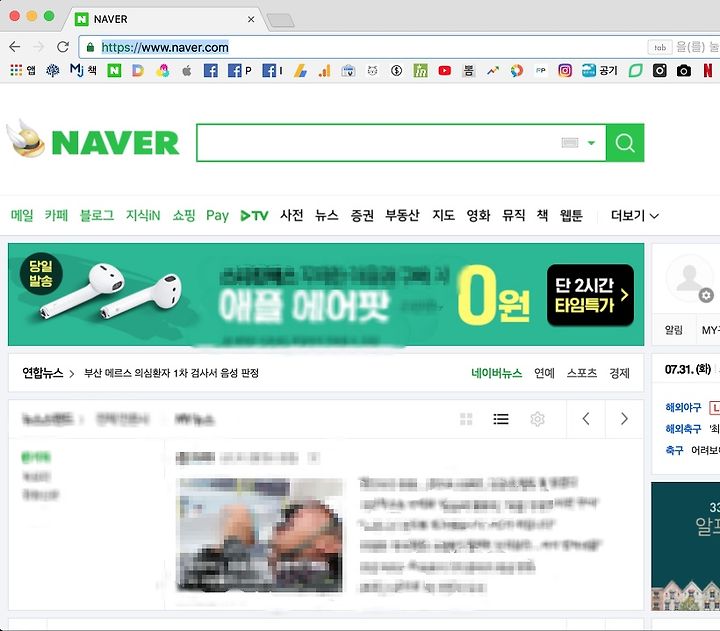This screenshot has height=631, width=720.
Task: Expand search autocomplete dropdown arrow
Action: 591,143
